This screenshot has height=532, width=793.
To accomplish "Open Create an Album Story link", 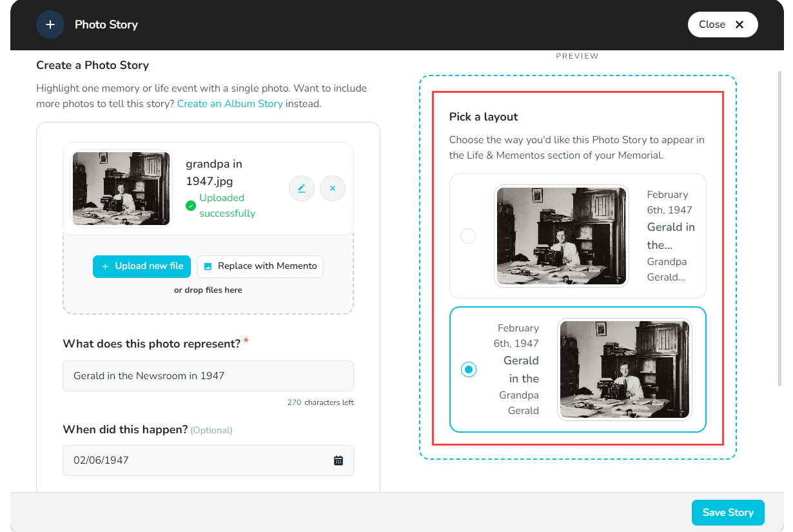I will pyautogui.click(x=230, y=104).
